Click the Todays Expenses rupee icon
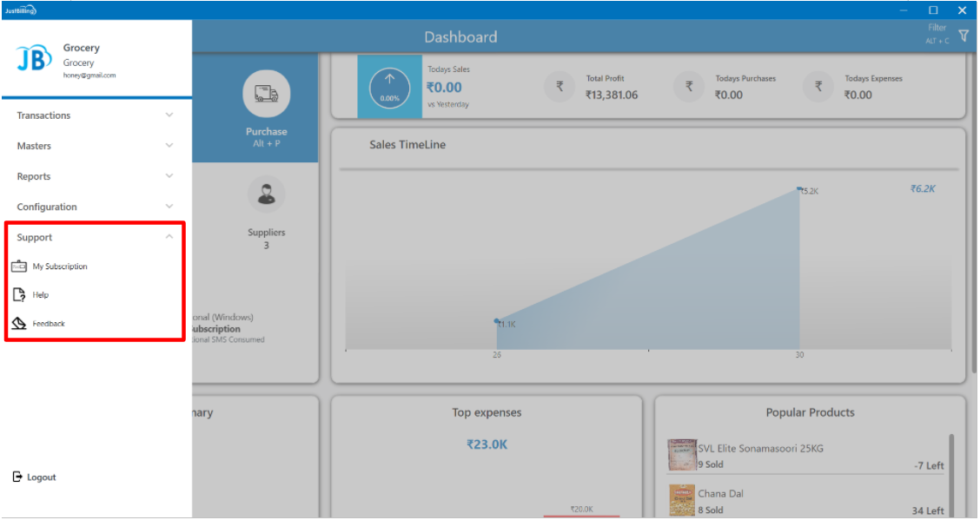 [x=818, y=87]
